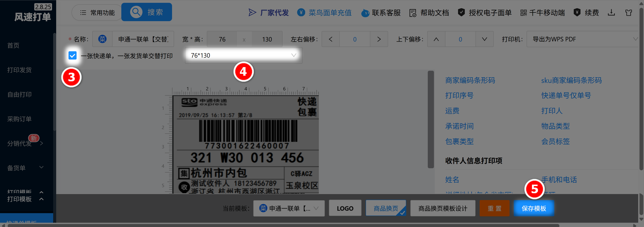Toggle the 商品换页 option
The width and height of the screenshot is (644, 227).
coord(386,208)
